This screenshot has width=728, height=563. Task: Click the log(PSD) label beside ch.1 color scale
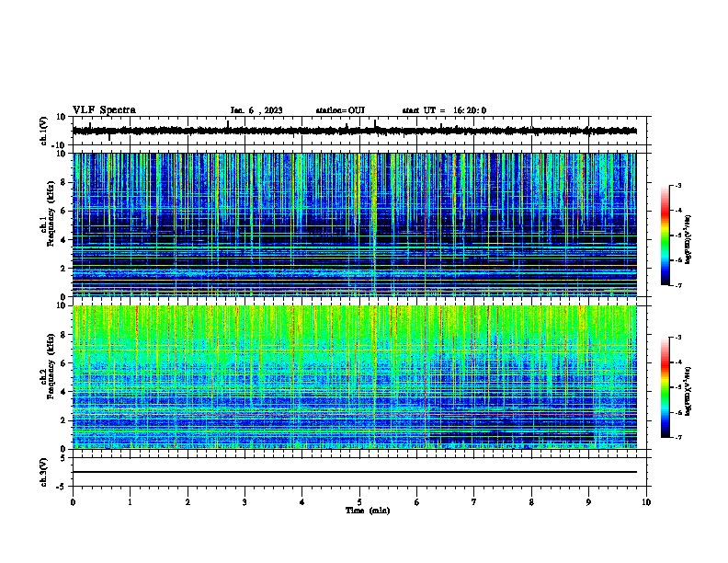688,239
